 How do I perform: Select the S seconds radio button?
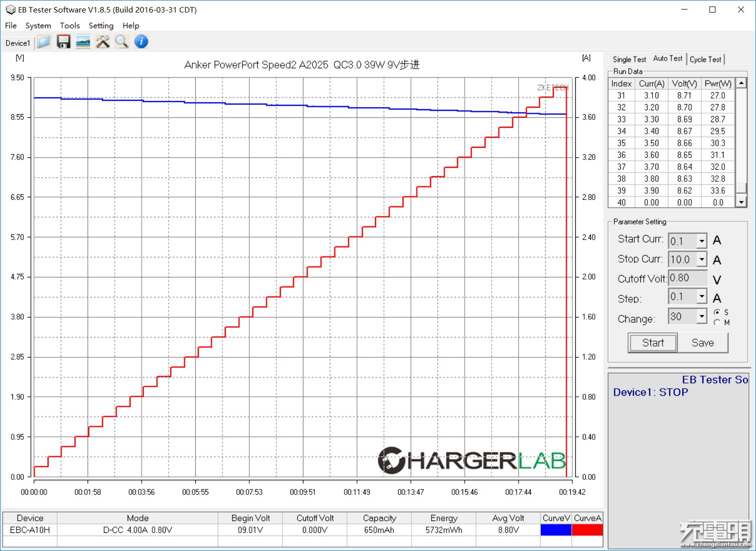(x=717, y=312)
